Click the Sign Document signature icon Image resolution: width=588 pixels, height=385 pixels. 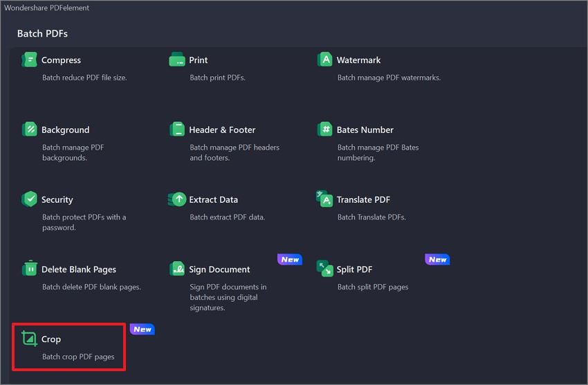click(x=176, y=269)
